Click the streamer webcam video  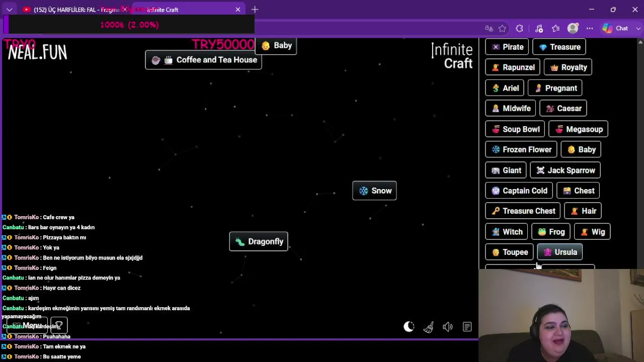point(561,315)
